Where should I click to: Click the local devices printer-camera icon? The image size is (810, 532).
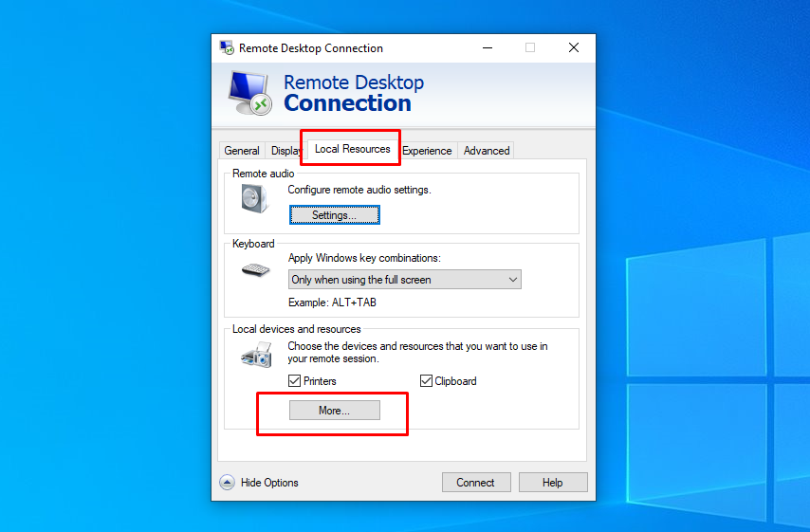coord(257,355)
